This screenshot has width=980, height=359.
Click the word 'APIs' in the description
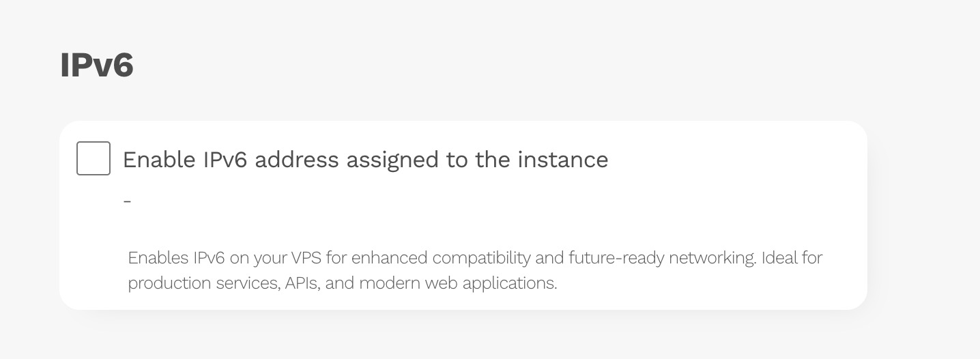click(301, 283)
